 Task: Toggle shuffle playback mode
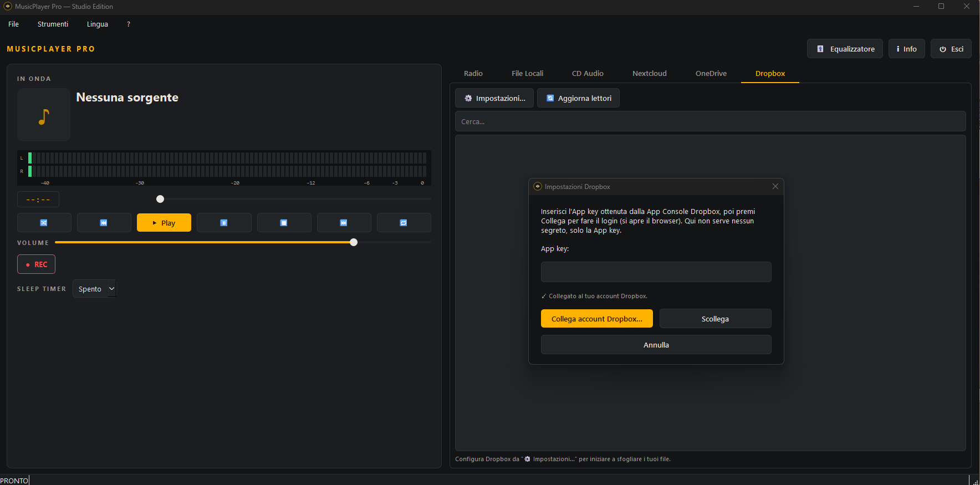44,223
